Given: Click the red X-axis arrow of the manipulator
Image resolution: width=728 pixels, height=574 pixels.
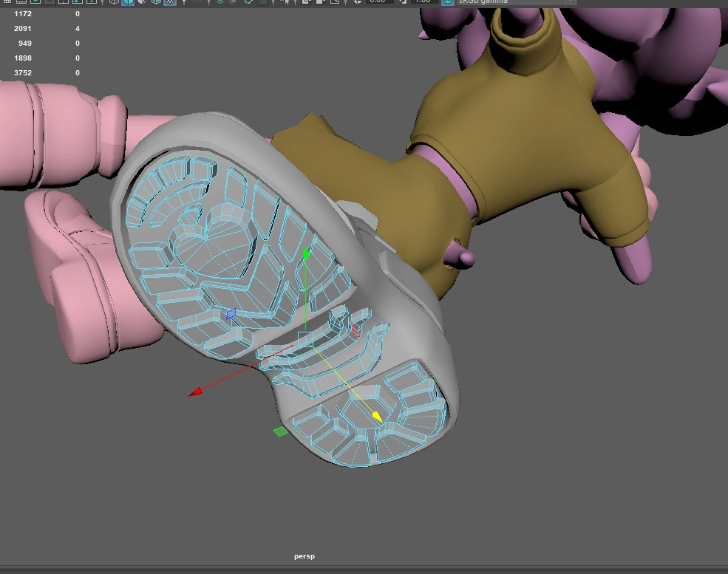Looking at the screenshot, I should click(x=195, y=392).
